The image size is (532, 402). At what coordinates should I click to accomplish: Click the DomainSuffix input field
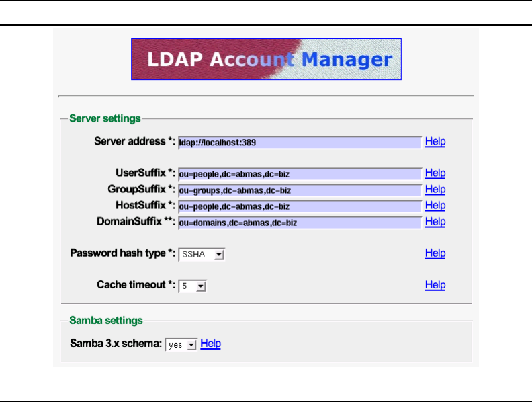coord(300,223)
